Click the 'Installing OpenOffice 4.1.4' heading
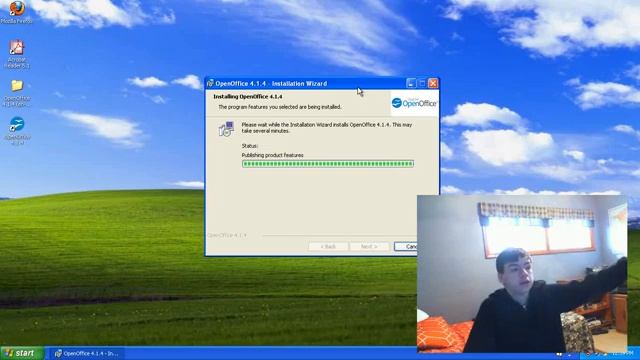 [x=248, y=97]
